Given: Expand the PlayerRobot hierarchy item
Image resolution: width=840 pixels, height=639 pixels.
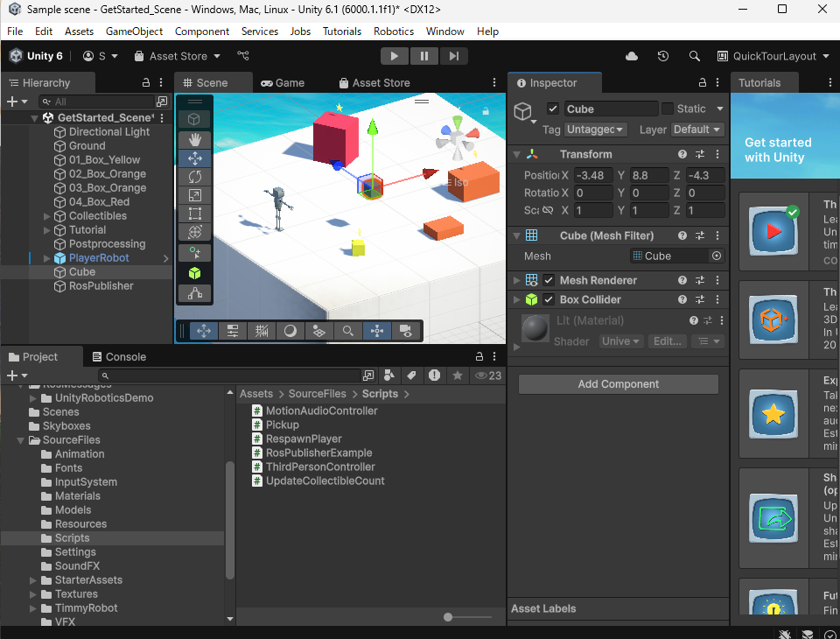Looking at the screenshot, I should point(46,258).
